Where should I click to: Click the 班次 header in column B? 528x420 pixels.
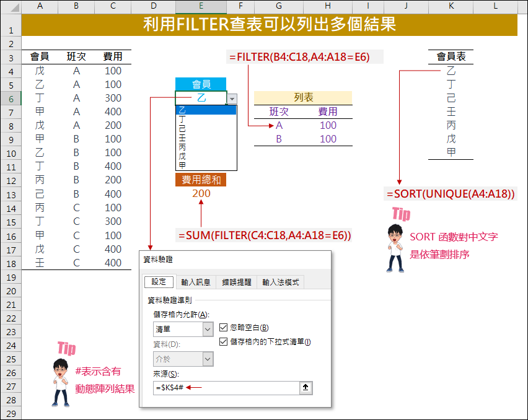(76, 56)
